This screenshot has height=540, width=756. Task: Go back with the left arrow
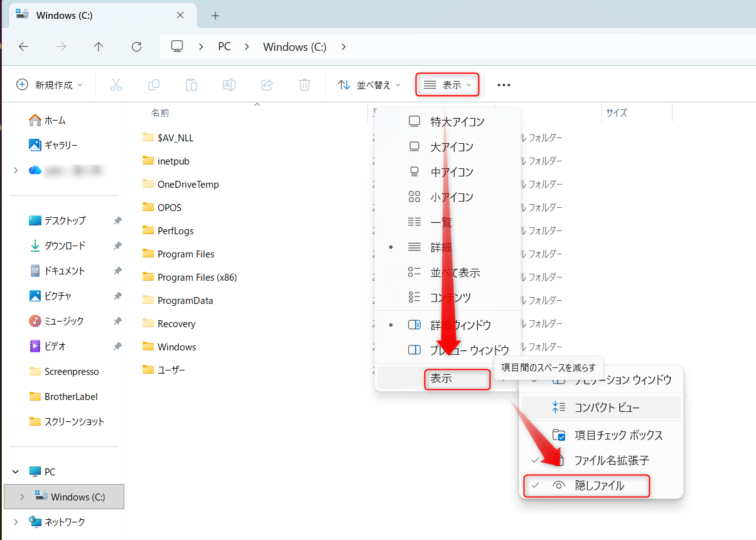(x=24, y=46)
